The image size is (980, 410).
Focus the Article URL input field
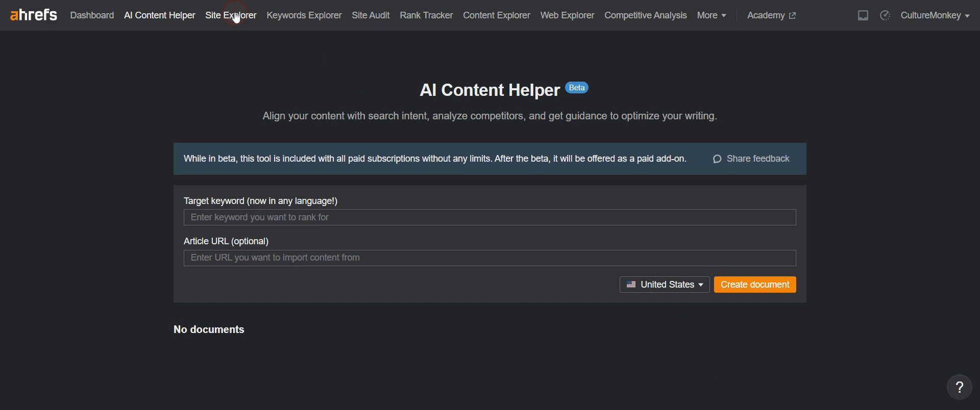[490, 258]
